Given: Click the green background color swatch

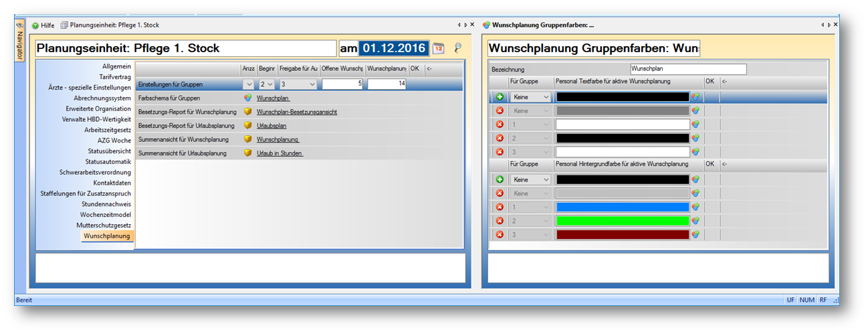Looking at the screenshot, I should pyautogui.click(x=622, y=221).
